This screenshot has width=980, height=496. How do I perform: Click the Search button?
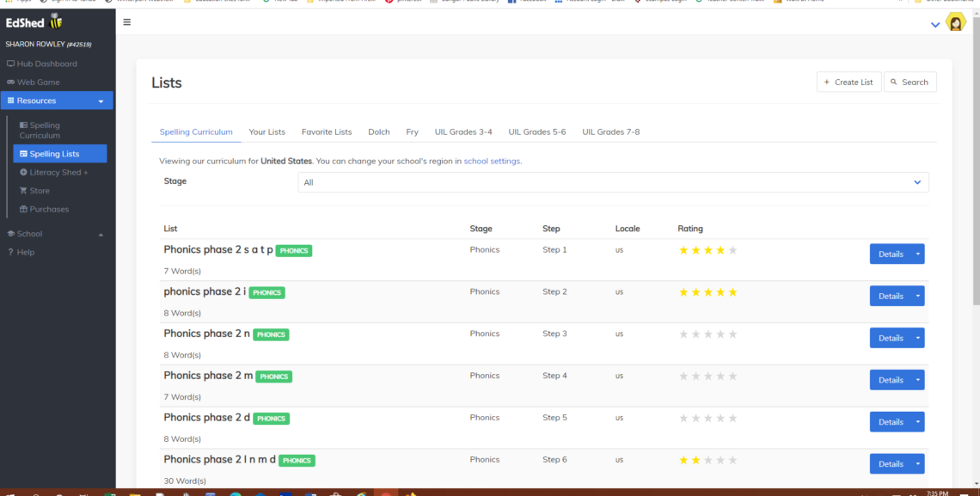tap(910, 82)
